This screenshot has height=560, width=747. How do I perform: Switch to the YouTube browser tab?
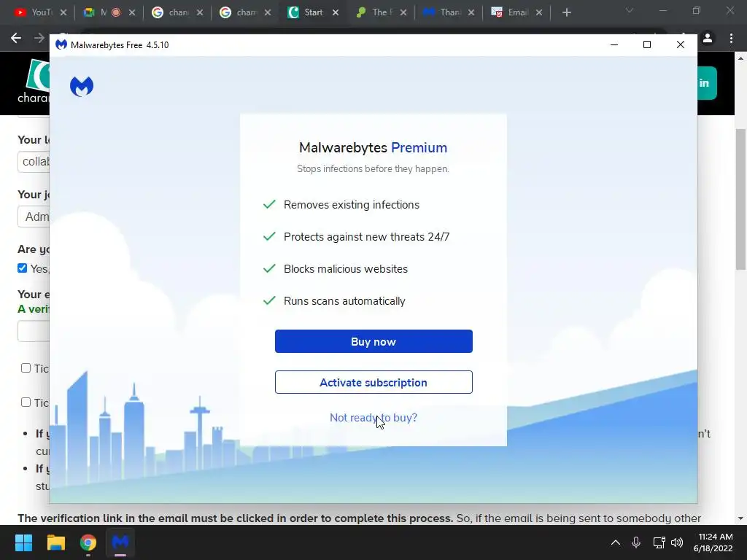tap(34, 12)
